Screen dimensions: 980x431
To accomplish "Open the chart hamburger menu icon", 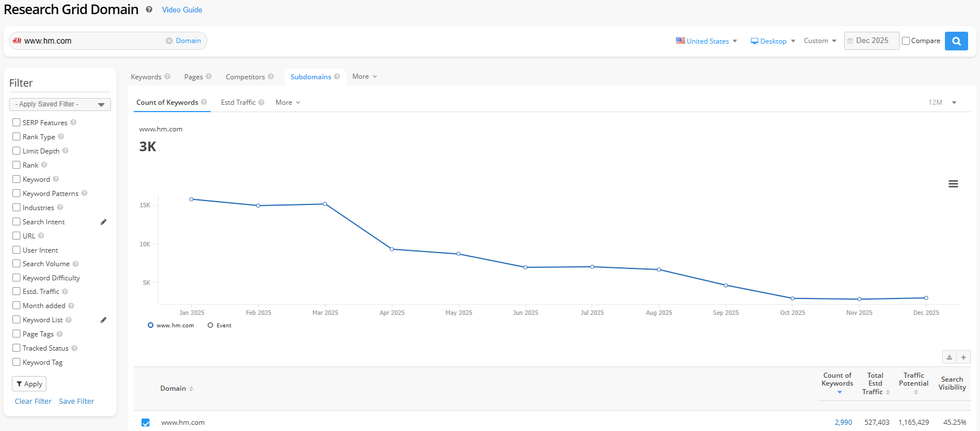I will (953, 184).
